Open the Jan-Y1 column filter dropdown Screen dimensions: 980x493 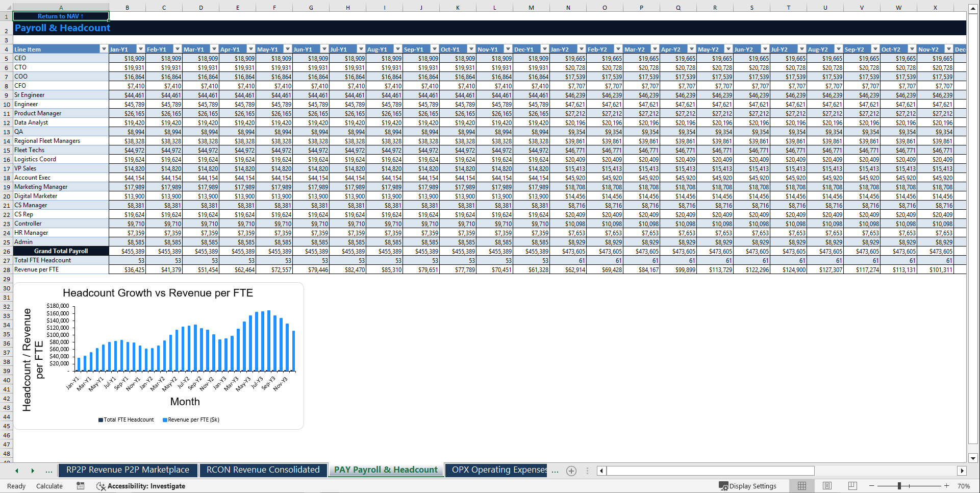coord(141,49)
